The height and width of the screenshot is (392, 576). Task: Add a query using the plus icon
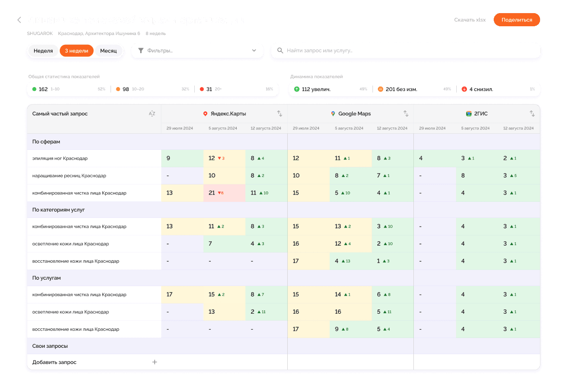(155, 362)
